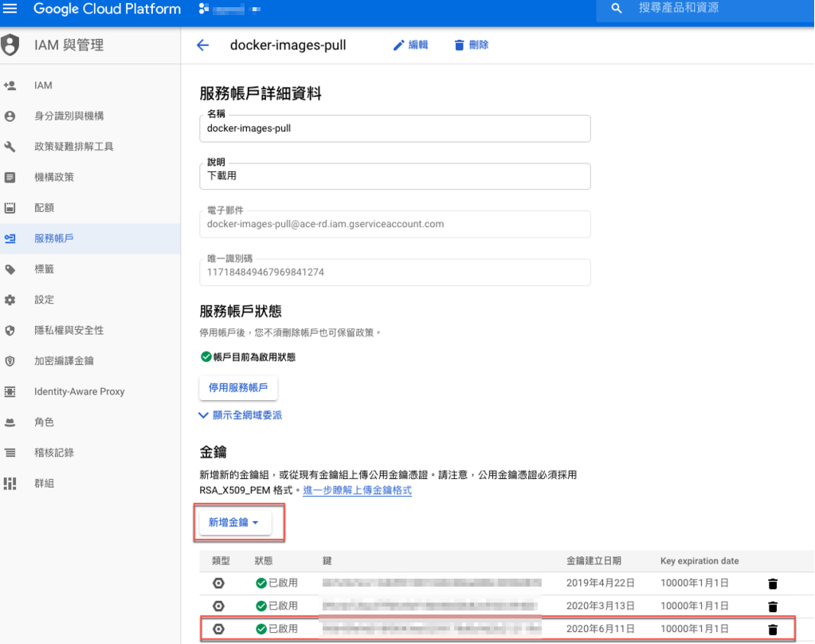
Task: Click key type icon in 2019年4月22日 row
Action: click(x=219, y=583)
